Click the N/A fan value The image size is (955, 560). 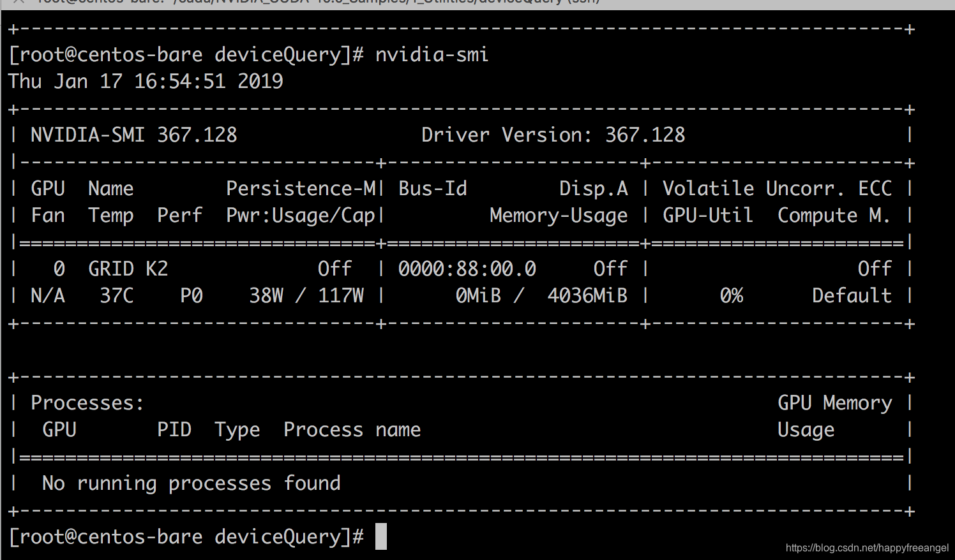(48, 296)
